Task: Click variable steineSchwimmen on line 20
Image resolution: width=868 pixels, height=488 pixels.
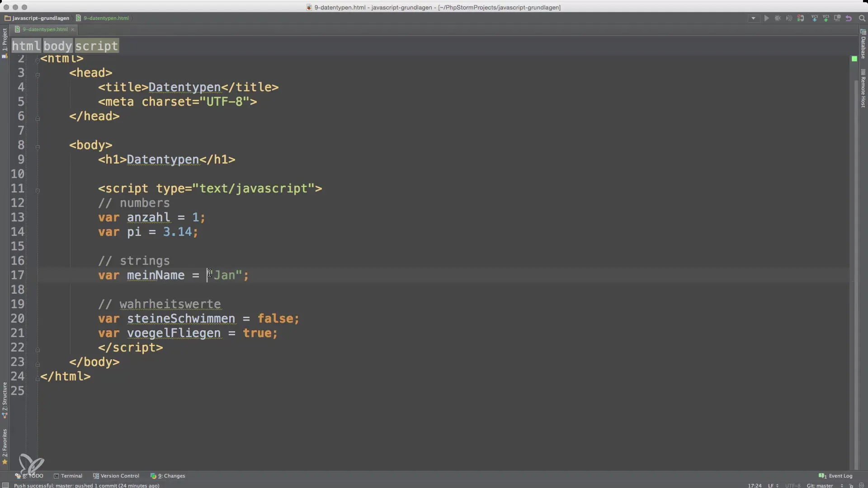Action: pyautogui.click(x=181, y=319)
